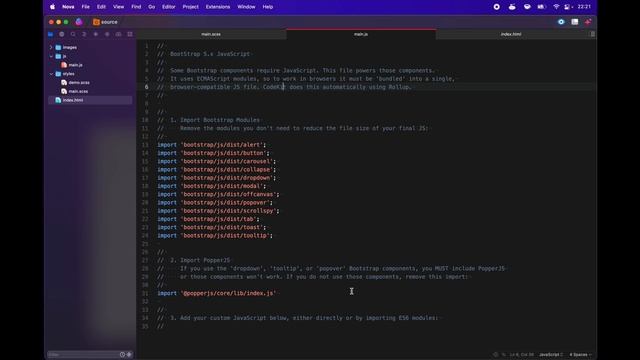
Task: Open the File menu
Action: tap(85, 7)
